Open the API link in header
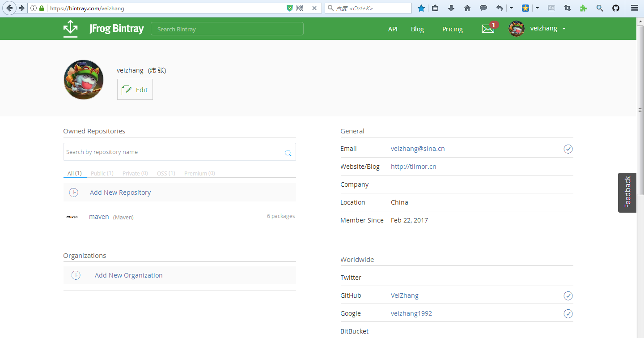 (x=393, y=29)
